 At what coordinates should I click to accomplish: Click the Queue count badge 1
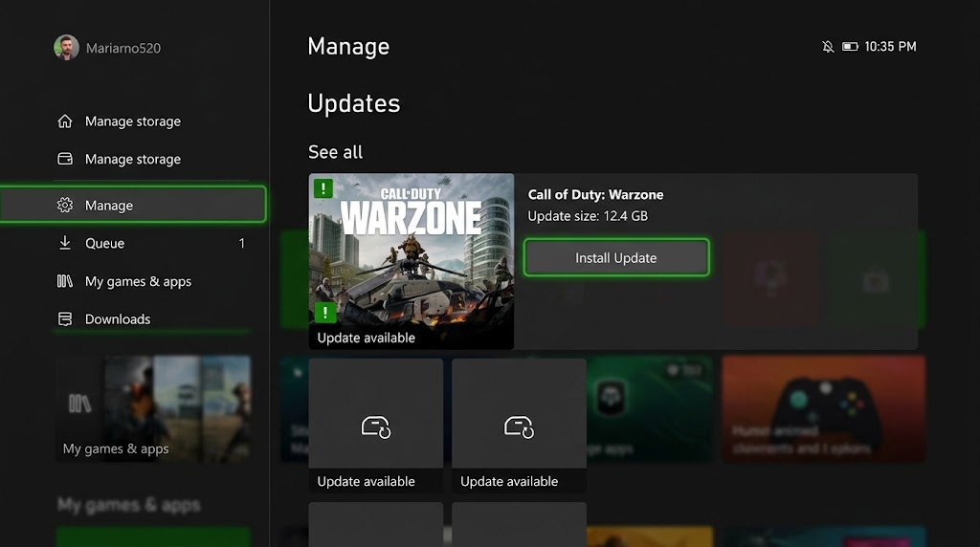242,243
